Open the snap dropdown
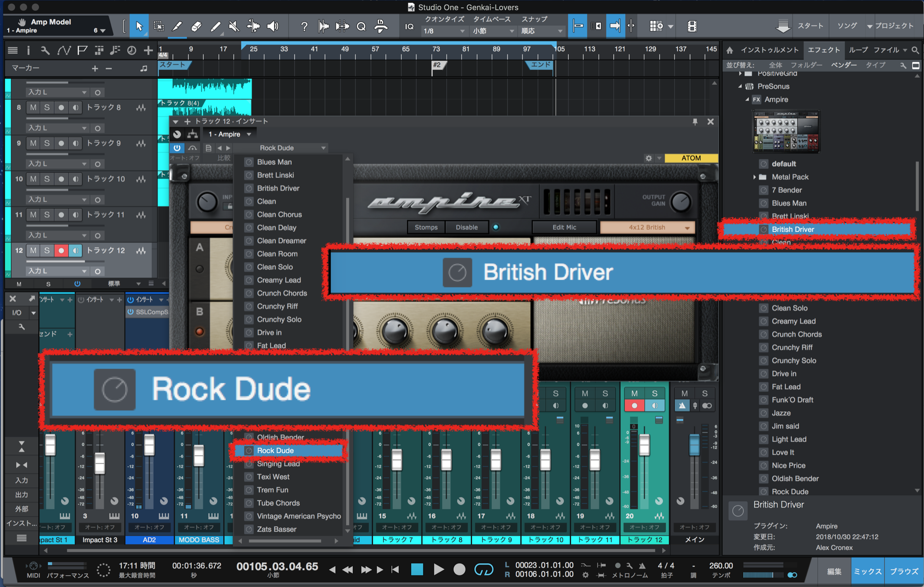The width and height of the screenshot is (924, 587). pos(542,31)
